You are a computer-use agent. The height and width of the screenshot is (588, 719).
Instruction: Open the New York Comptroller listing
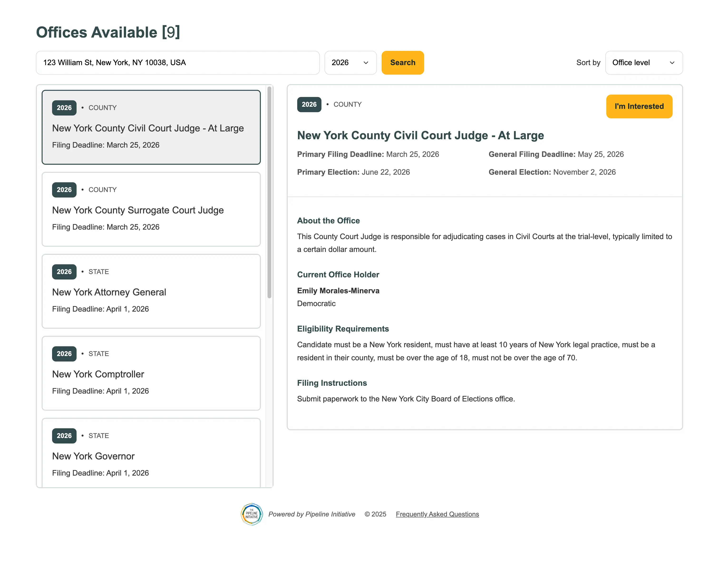click(x=151, y=373)
